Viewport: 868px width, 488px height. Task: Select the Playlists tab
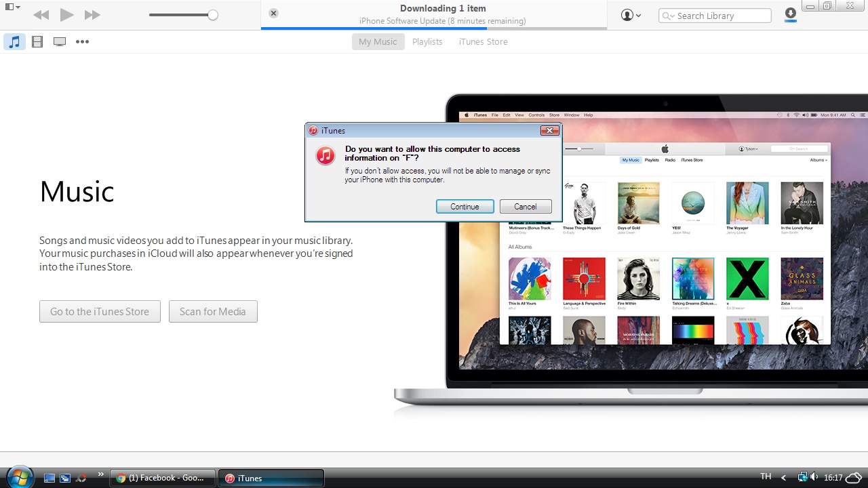point(427,42)
